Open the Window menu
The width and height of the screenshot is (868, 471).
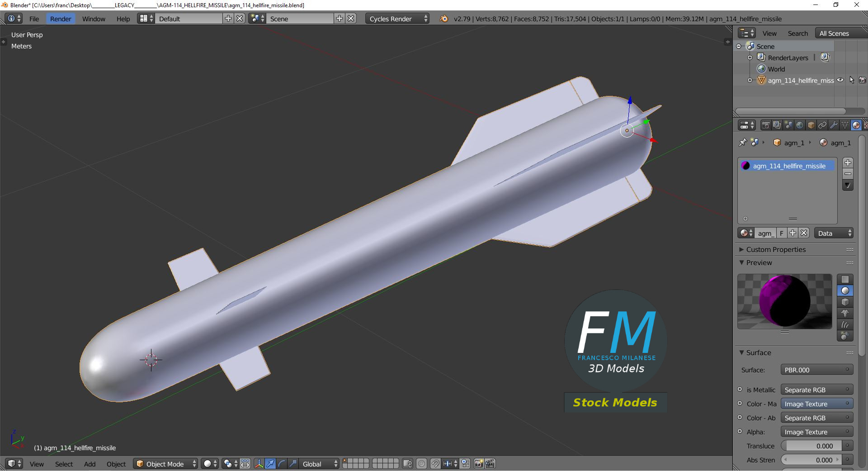pos(94,19)
